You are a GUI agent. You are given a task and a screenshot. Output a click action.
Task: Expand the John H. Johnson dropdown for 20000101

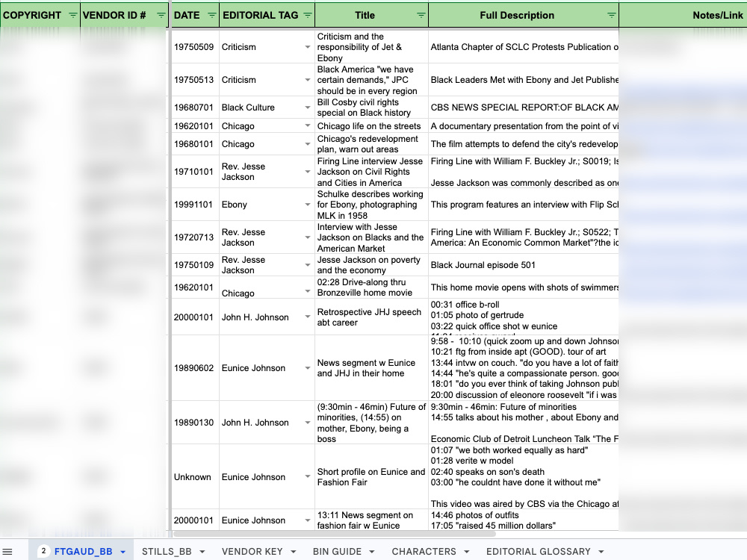[x=308, y=317]
